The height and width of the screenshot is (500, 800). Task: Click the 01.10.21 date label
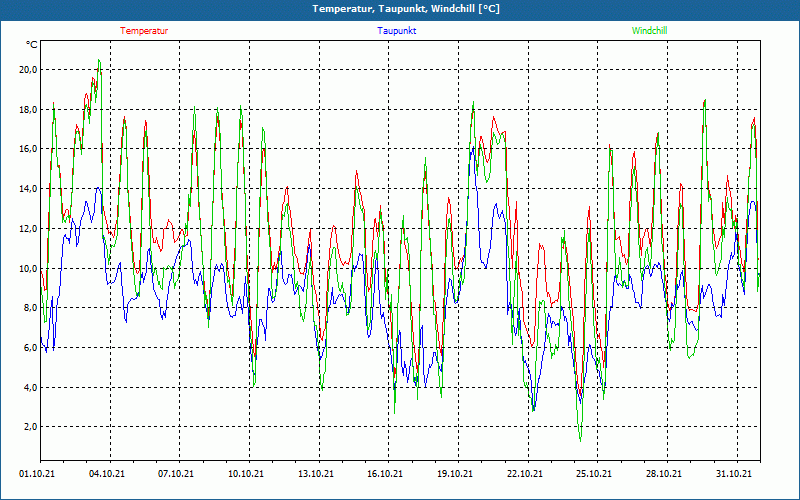click(37, 474)
